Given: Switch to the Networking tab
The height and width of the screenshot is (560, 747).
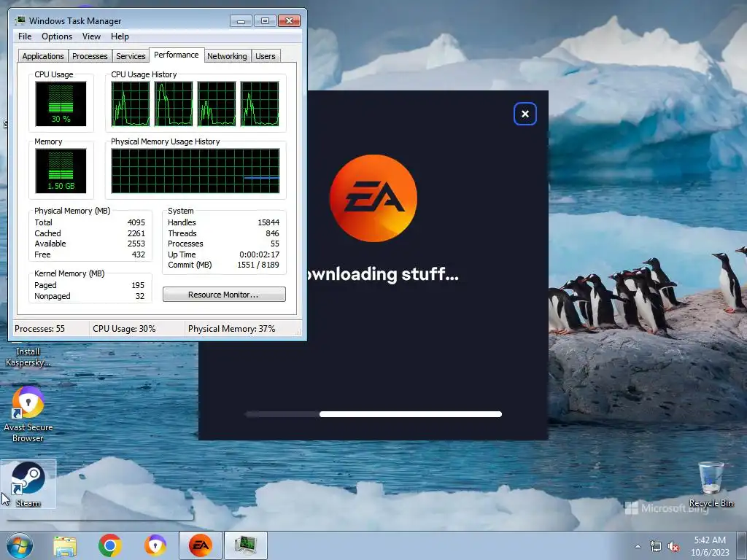Looking at the screenshot, I should pyautogui.click(x=227, y=56).
